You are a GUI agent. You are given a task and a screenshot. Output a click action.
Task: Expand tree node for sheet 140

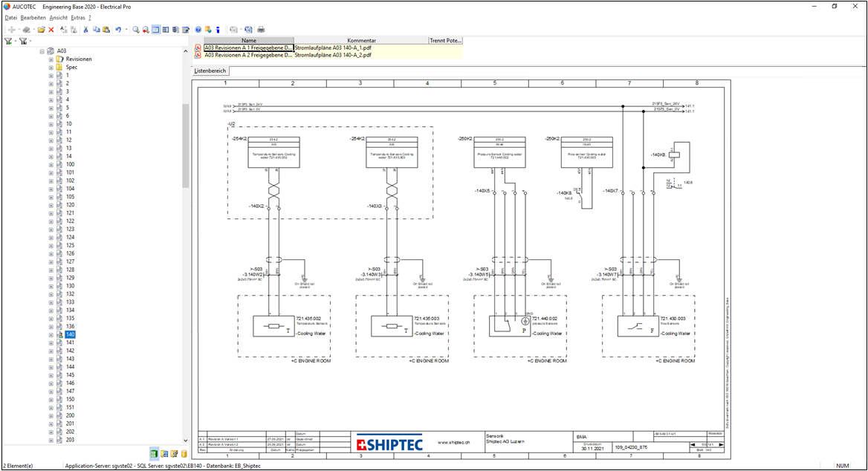click(x=51, y=334)
